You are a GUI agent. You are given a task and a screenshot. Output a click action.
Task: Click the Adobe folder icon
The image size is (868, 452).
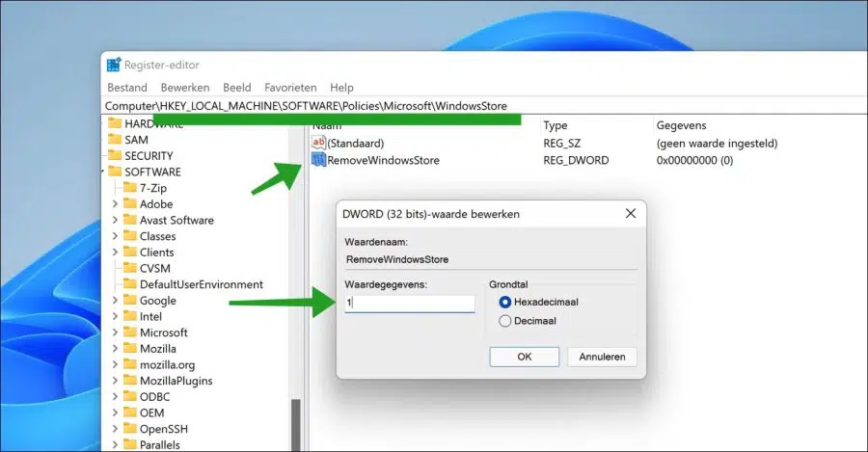[x=130, y=203]
